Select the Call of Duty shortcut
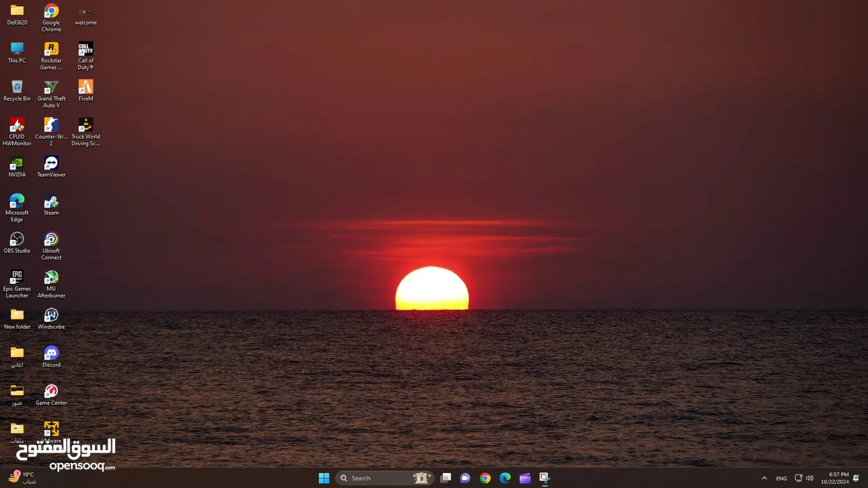This screenshot has height=488, width=868. click(x=85, y=56)
